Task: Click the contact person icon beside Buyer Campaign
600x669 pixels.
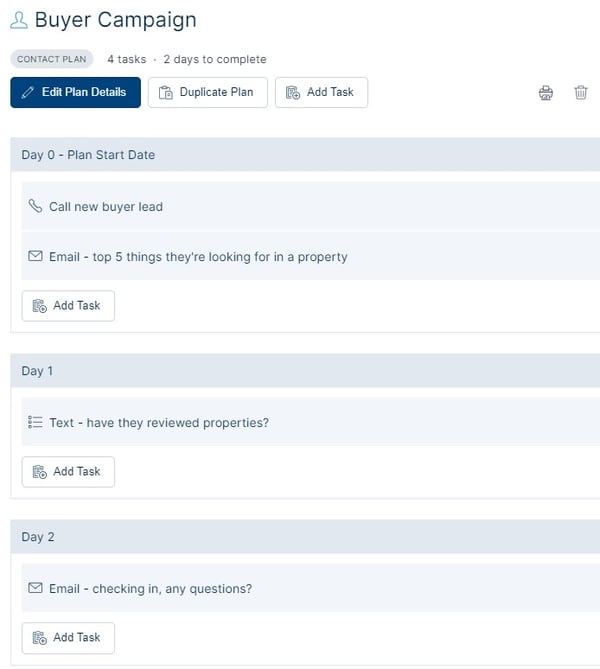Action: (x=19, y=20)
